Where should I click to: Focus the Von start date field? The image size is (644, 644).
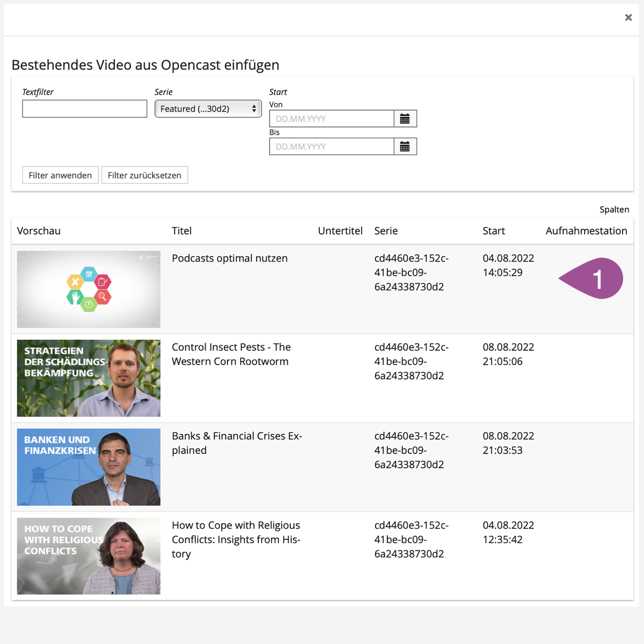pyautogui.click(x=331, y=119)
